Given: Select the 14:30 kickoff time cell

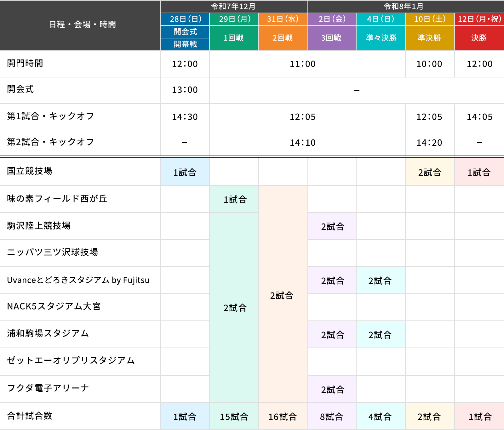Looking at the screenshot, I should pyautogui.click(x=185, y=117).
